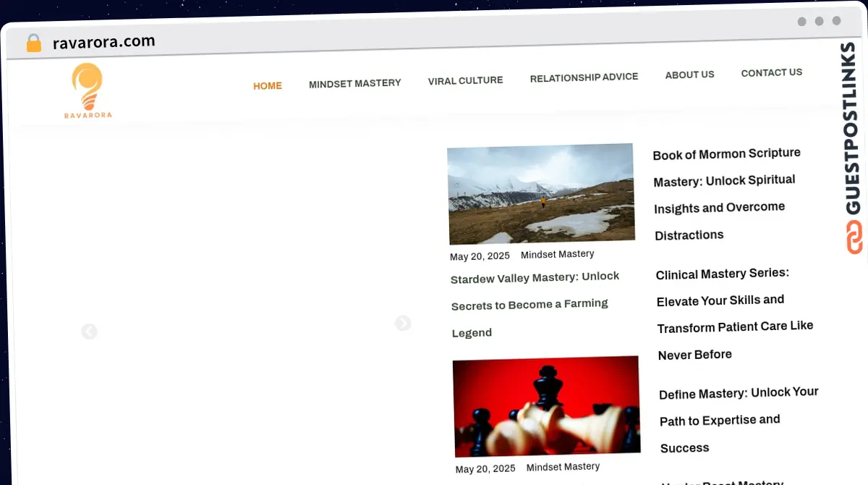Read the Define Mastery article
868x485 pixels.
[738, 420]
